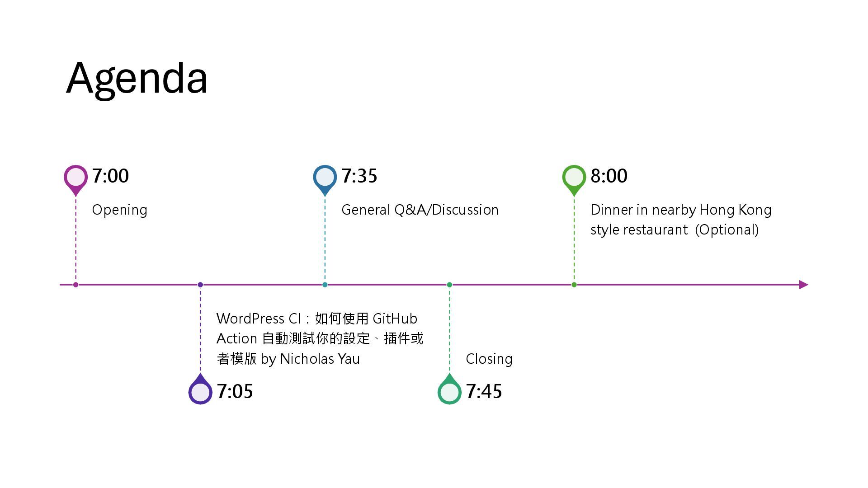Select the 7:35 dot on the timeline line
Image resolution: width=868 pixels, height=488 pixels.
tap(325, 285)
